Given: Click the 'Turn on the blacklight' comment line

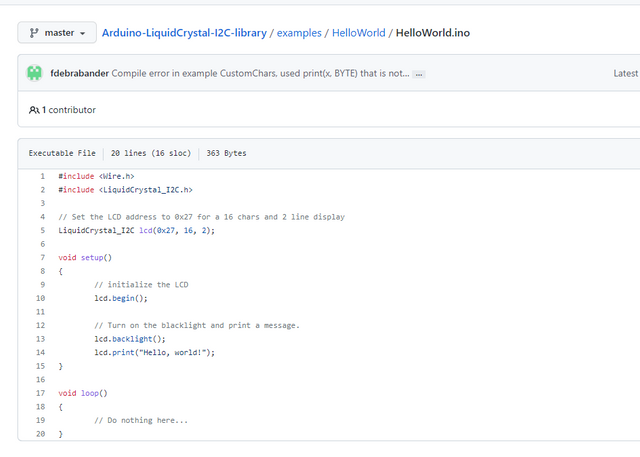Looking at the screenshot, I should (197, 326).
